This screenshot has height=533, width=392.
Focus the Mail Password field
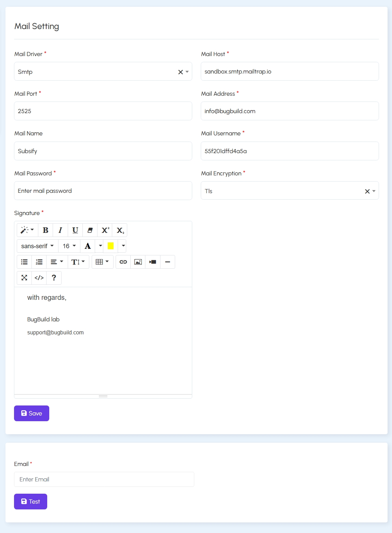coord(103,191)
